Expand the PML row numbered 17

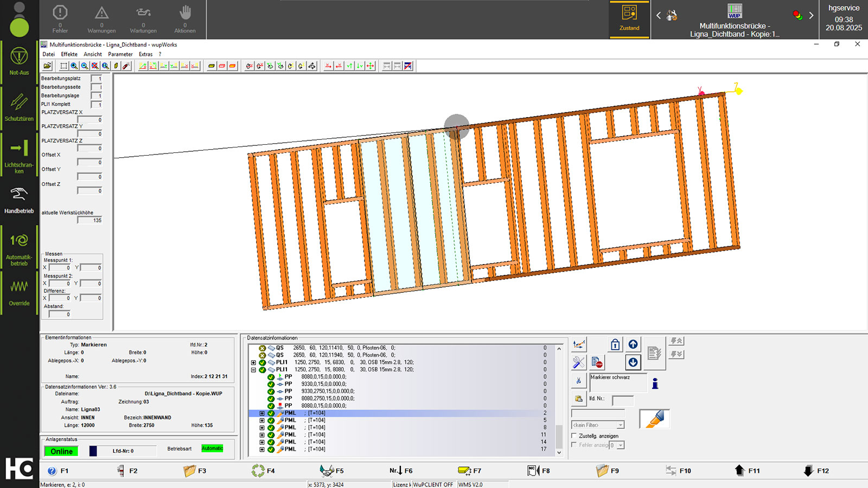click(262, 450)
